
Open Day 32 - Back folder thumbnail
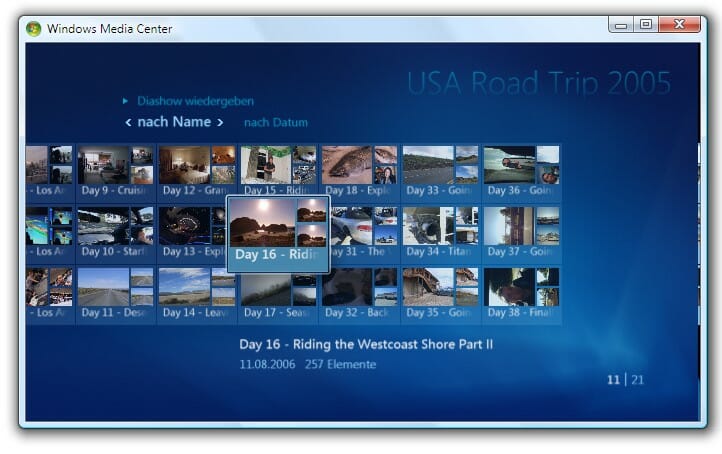(x=359, y=295)
